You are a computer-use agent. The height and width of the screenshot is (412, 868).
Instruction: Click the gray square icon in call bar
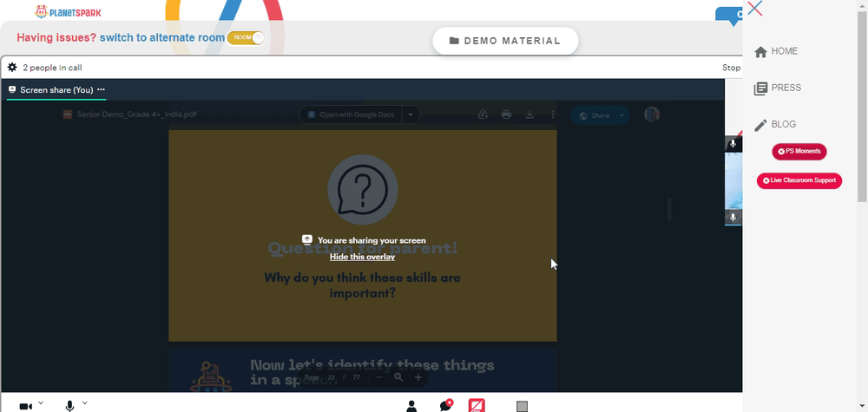tap(522, 407)
